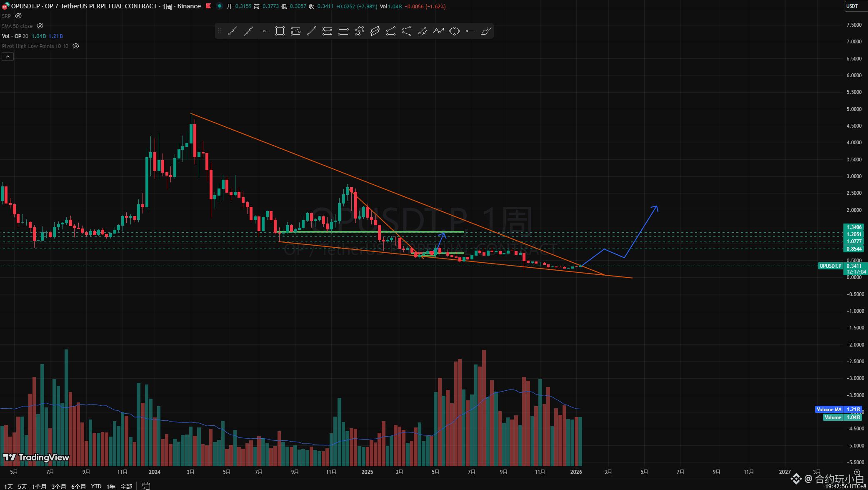Switch to the 6个月 time range
Screen dimensions: 868x490
pos(78,486)
